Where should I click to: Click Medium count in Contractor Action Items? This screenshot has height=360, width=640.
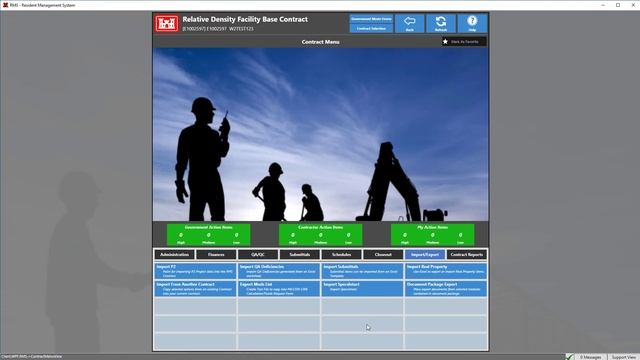(320, 236)
